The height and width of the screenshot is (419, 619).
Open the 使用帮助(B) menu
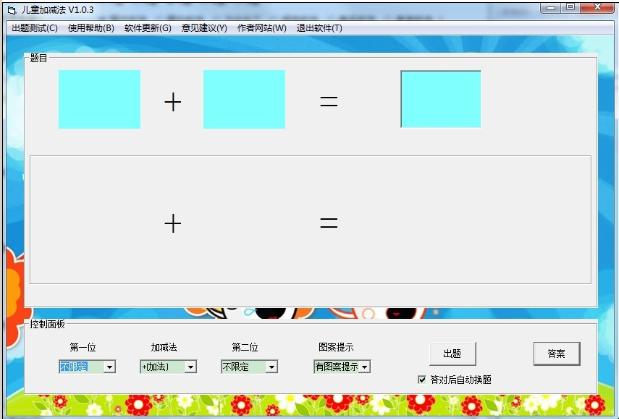click(90, 28)
